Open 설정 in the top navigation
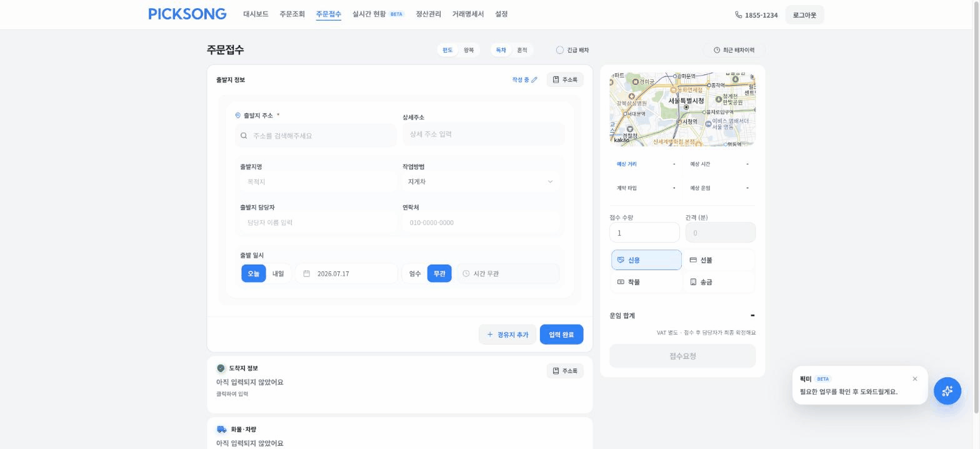Viewport: 980px width, 449px height. click(501, 14)
